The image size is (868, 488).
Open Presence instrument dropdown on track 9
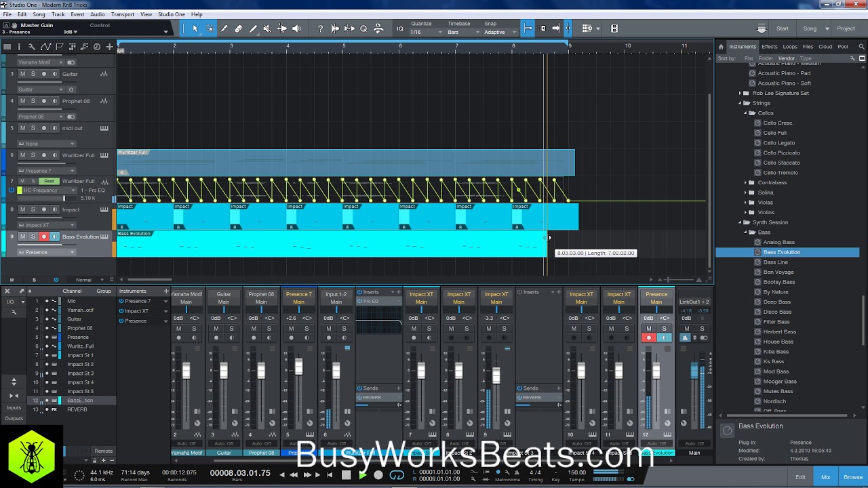click(x=47, y=252)
